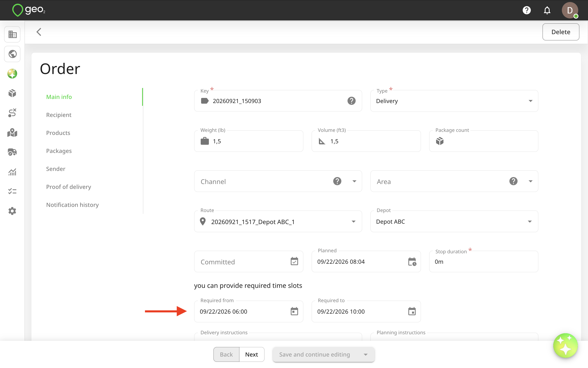Open the AI assistant sparkle button
Viewport: 588px width, 368px height.
pos(565,346)
